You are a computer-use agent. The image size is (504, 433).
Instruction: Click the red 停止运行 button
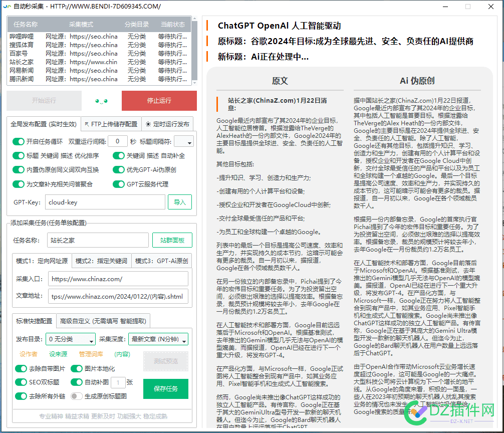click(159, 101)
